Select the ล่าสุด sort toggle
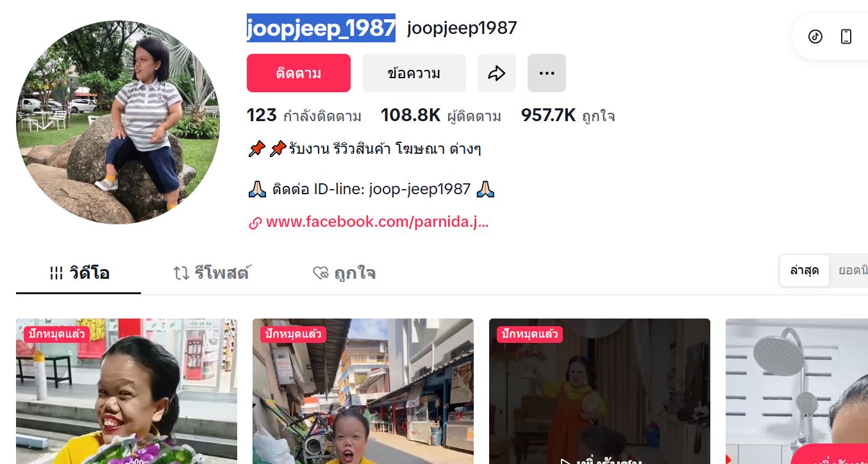 click(805, 270)
